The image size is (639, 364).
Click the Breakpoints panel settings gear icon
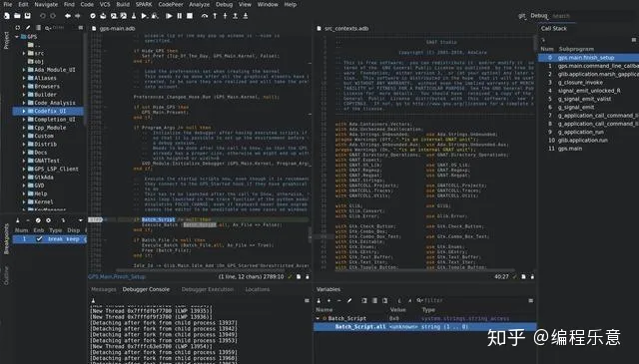point(48,220)
